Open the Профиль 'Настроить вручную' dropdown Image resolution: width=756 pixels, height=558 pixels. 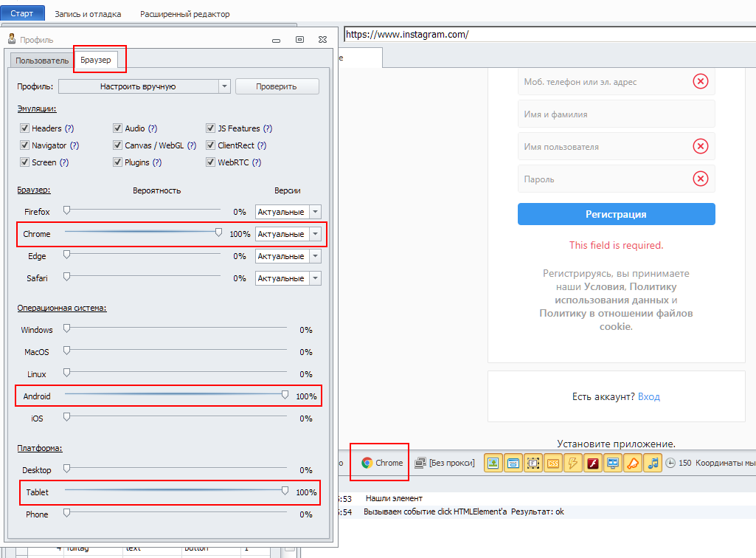[144, 86]
